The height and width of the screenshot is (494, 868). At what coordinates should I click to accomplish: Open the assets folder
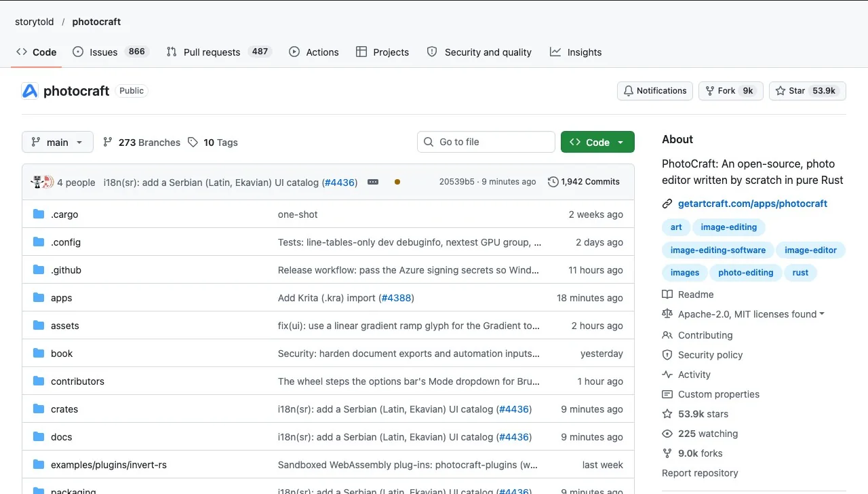click(65, 326)
